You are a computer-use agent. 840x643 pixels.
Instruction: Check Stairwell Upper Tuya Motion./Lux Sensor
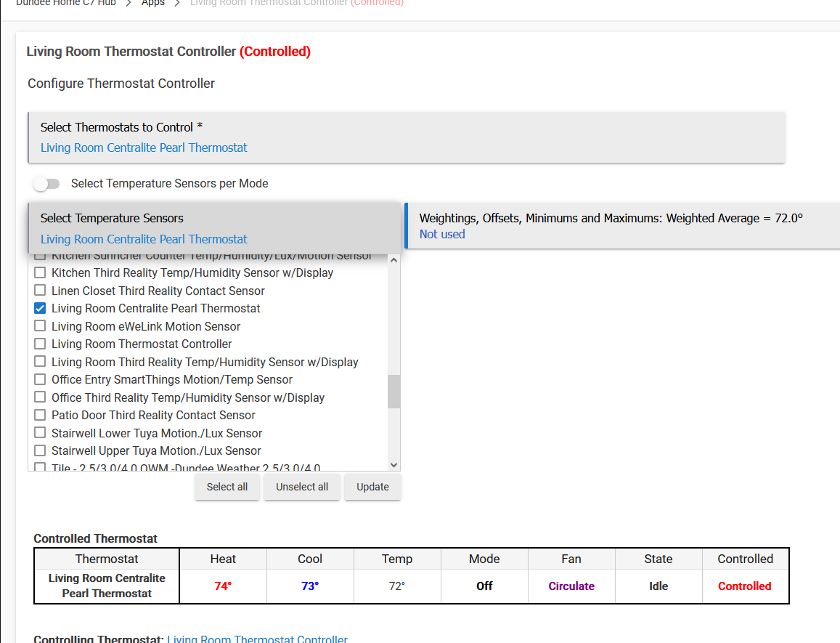pos(40,450)
